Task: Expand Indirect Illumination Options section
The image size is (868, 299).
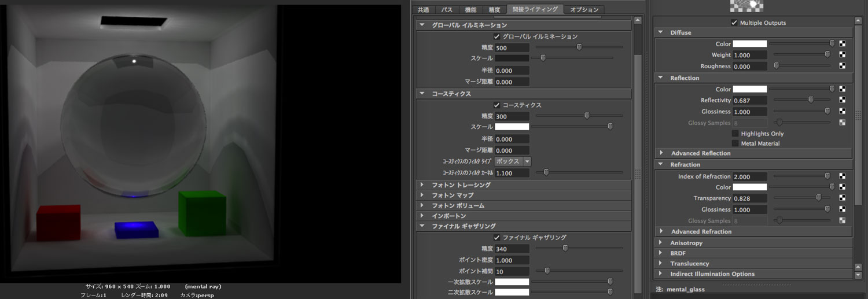Action: (661, 274)
